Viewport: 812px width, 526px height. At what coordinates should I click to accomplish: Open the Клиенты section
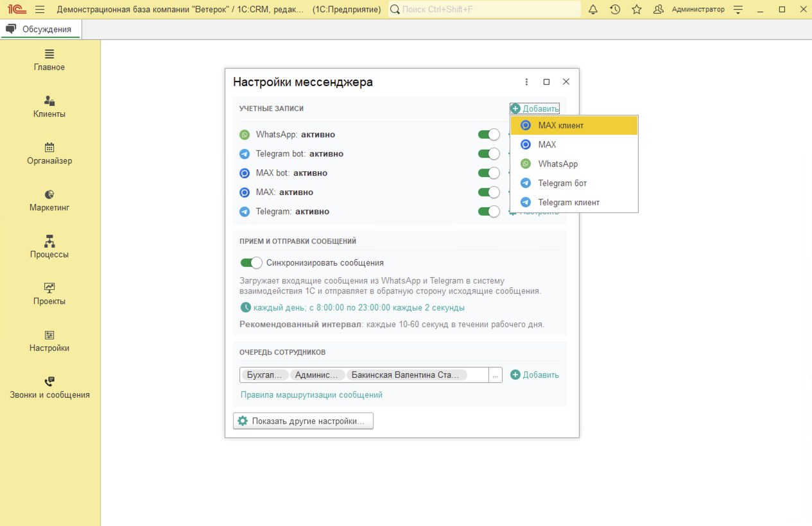[x=49, y=106]
